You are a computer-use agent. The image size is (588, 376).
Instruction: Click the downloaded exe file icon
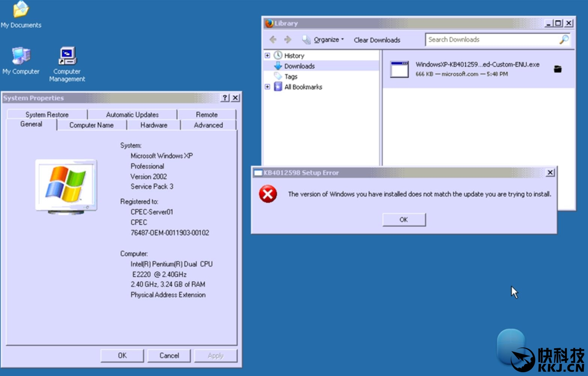click(x=399, y=69)
